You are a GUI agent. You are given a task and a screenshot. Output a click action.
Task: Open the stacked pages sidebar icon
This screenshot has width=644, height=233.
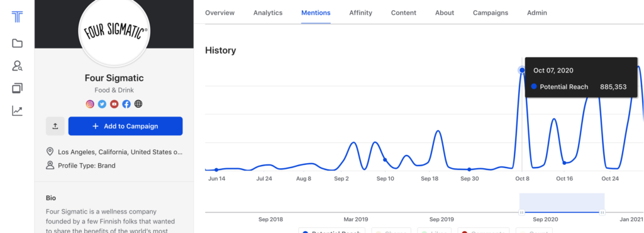[17, 88]
